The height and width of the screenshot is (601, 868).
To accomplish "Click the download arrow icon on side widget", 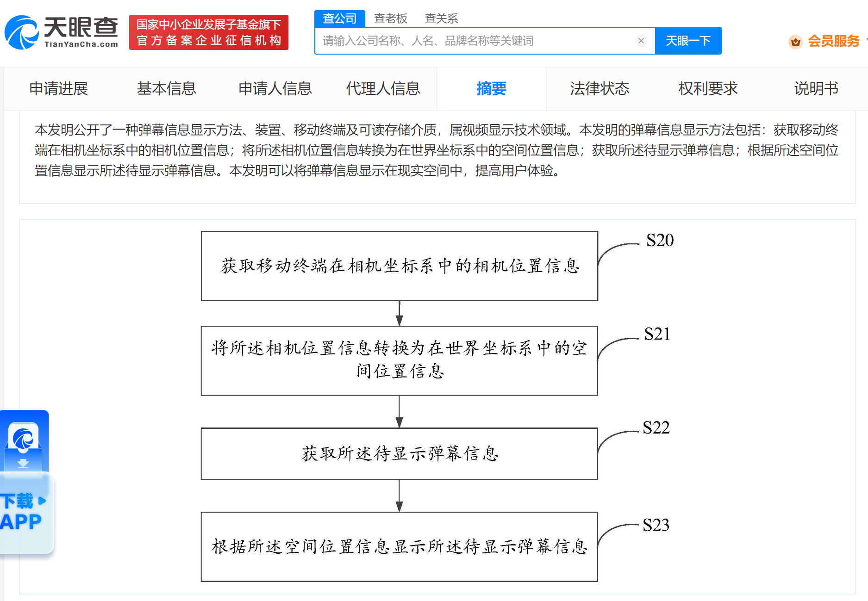I will 24,463.
